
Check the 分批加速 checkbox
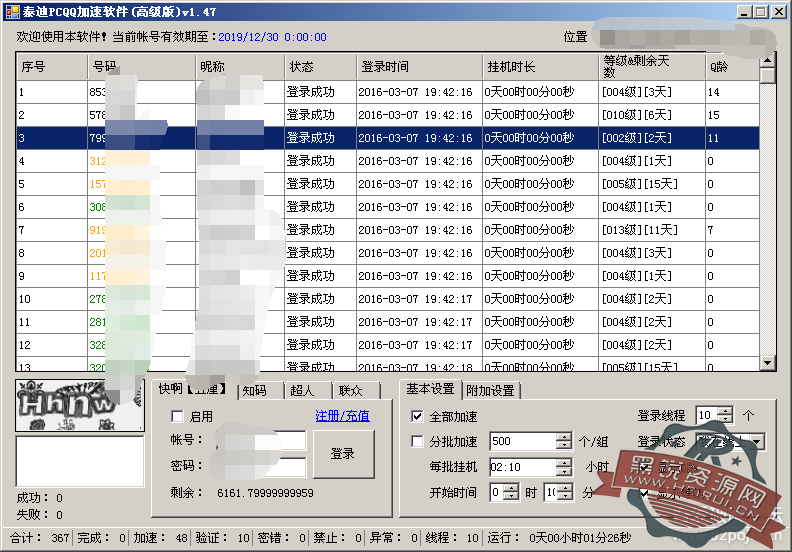pyautogui.click(x=417, y=441)
